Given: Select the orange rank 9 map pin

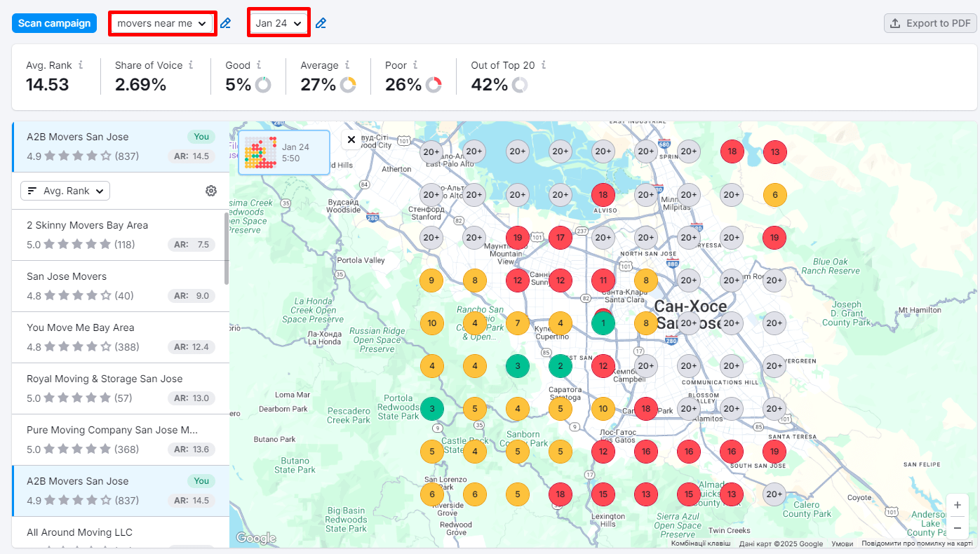Looking at the screenshot, I should tap(431, 281).
